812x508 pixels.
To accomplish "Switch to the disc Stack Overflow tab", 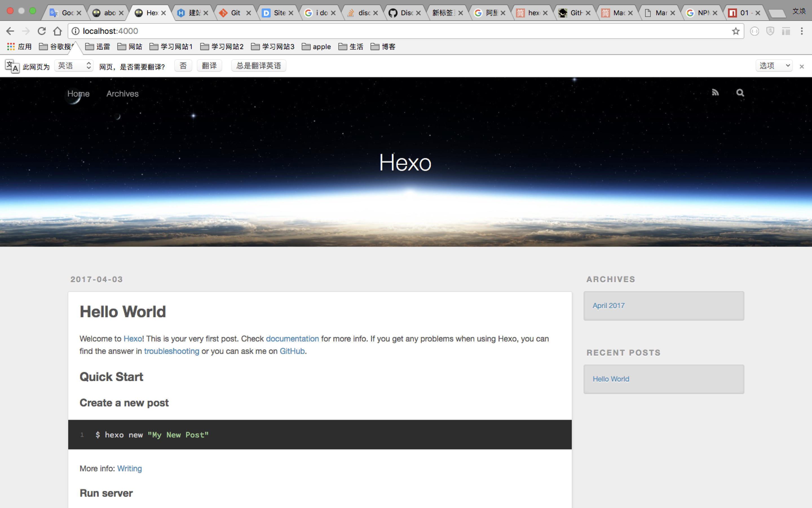I will click(x=361, y=13).
